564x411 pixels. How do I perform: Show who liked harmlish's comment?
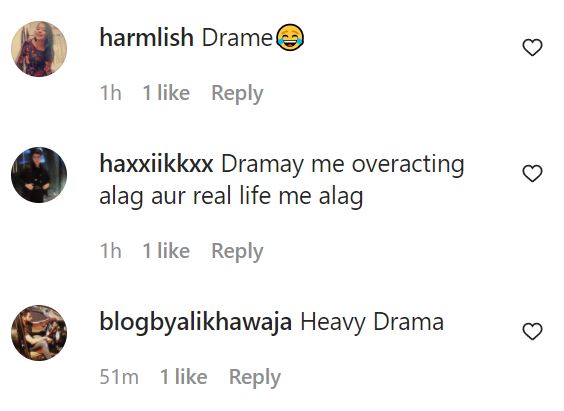tap(166, 93)
